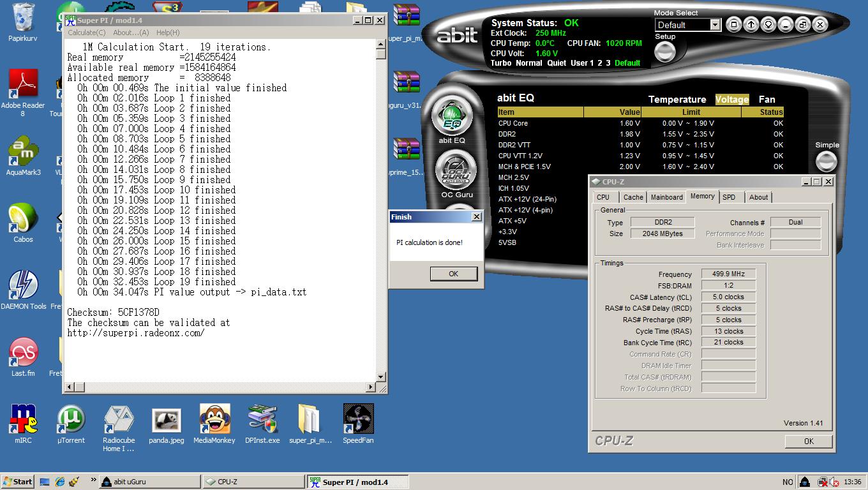The width and height of the screenshot is (868, 490).
Task: Click the NO language indicator on taskbar
Action: click(788, 482)
